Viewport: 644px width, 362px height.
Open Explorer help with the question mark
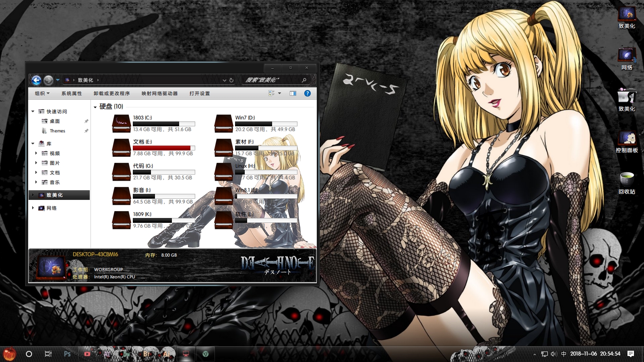[x=308, y=93]
